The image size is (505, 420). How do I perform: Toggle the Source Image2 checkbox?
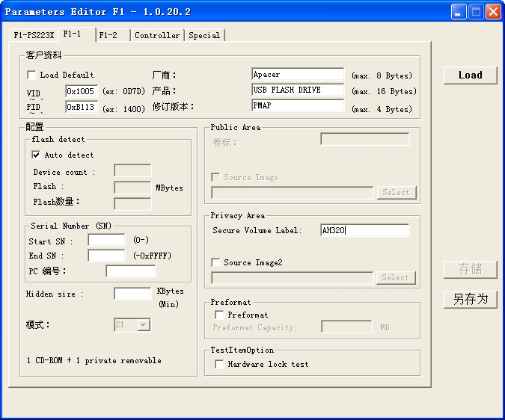tap(216, 262)
